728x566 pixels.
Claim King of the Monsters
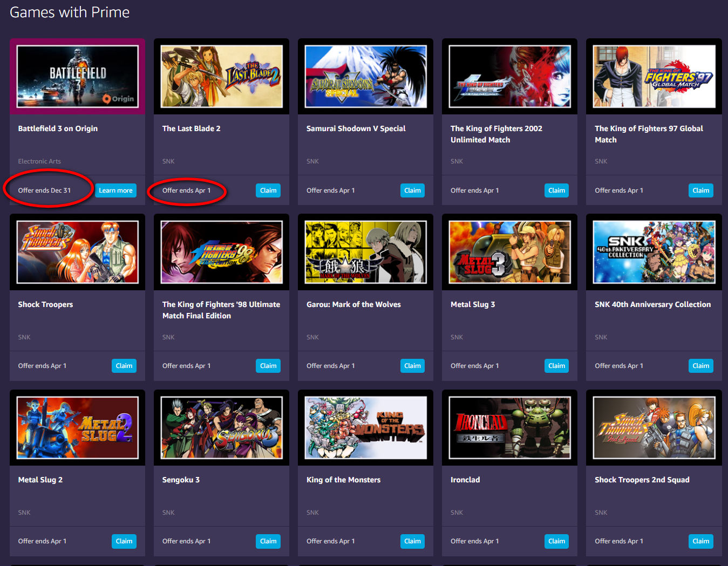[x=412, y=541]
